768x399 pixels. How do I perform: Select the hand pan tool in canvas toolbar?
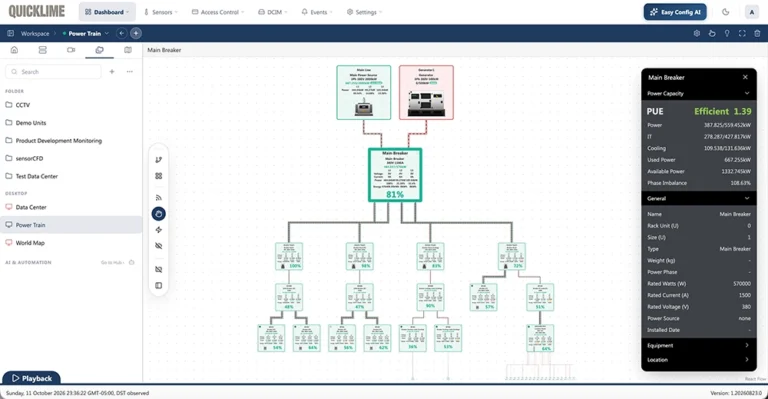159,214
